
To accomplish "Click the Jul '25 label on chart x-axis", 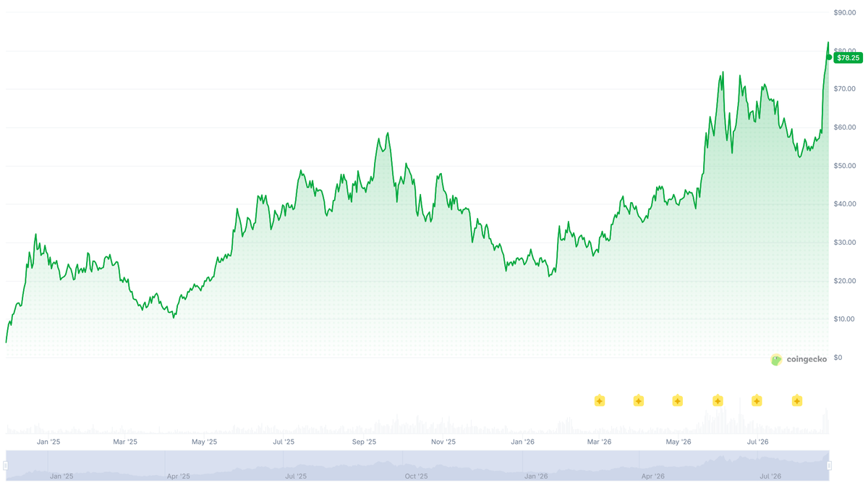I will tap(284, 442).
